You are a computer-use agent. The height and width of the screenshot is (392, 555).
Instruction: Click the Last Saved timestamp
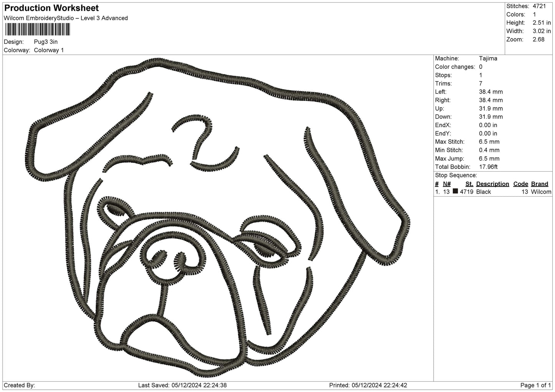pos(182,385)
